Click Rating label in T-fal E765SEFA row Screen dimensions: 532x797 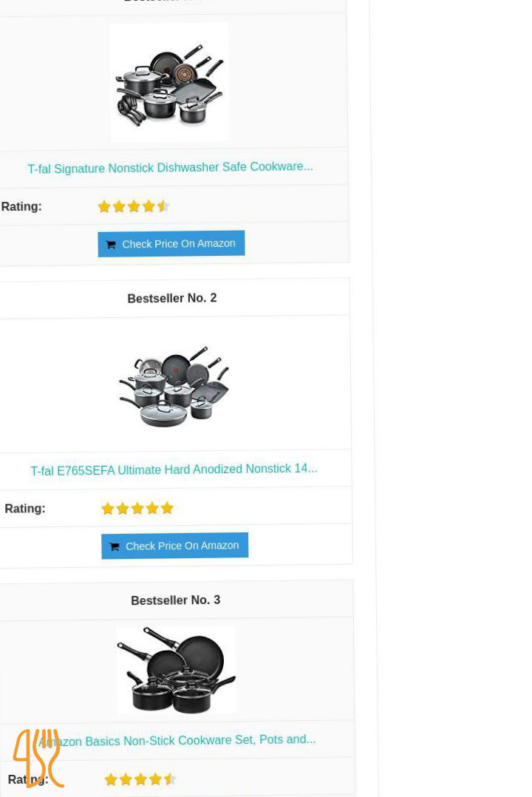(x=25, y=509)
